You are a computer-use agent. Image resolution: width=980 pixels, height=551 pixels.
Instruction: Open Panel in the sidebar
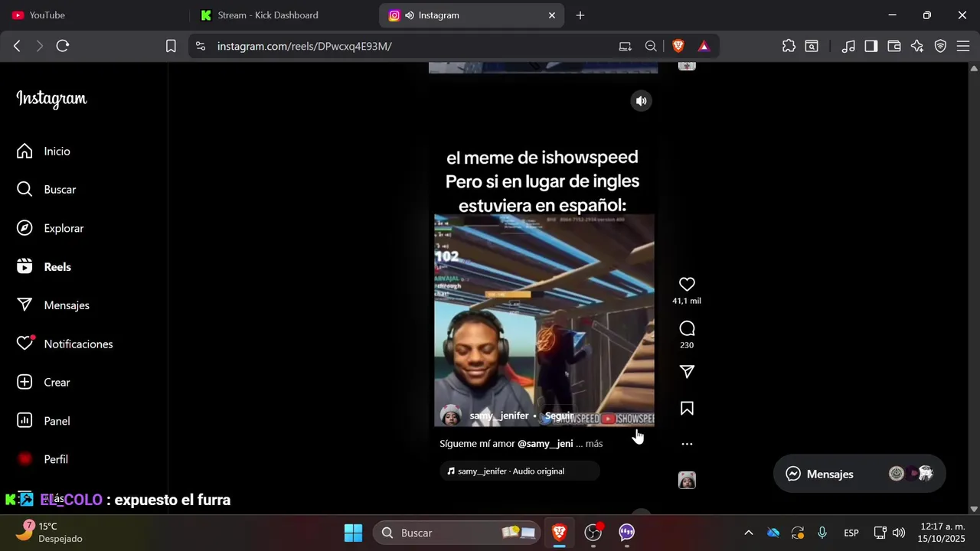57,421
